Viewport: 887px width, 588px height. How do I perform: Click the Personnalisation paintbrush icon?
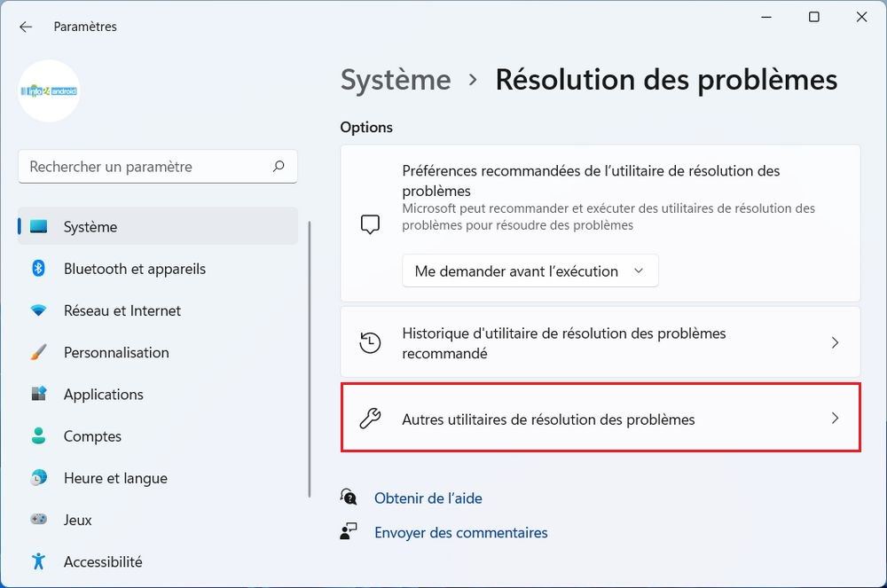[x=38, y=352]
